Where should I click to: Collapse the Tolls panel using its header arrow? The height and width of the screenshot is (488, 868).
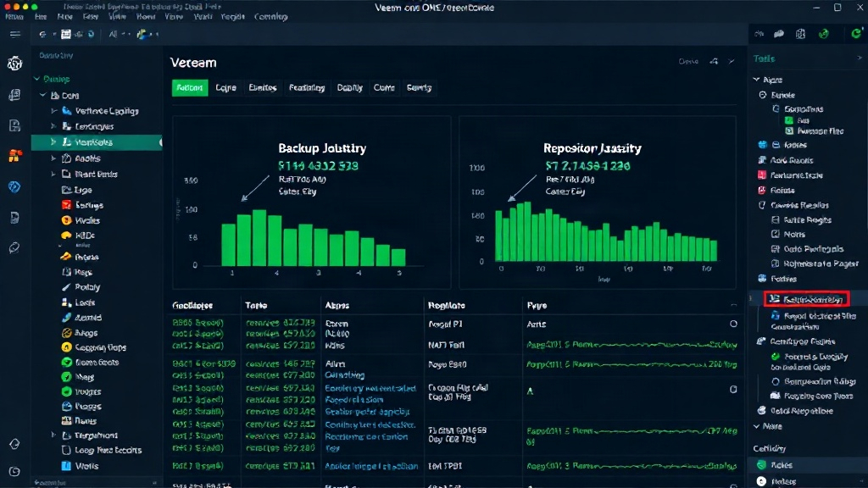860,58
